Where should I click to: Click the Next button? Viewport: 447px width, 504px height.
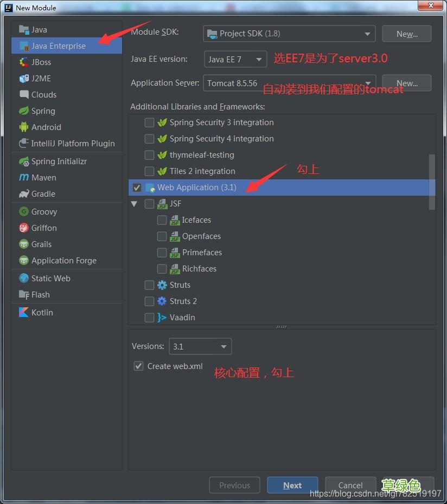(x=292, y=485)
